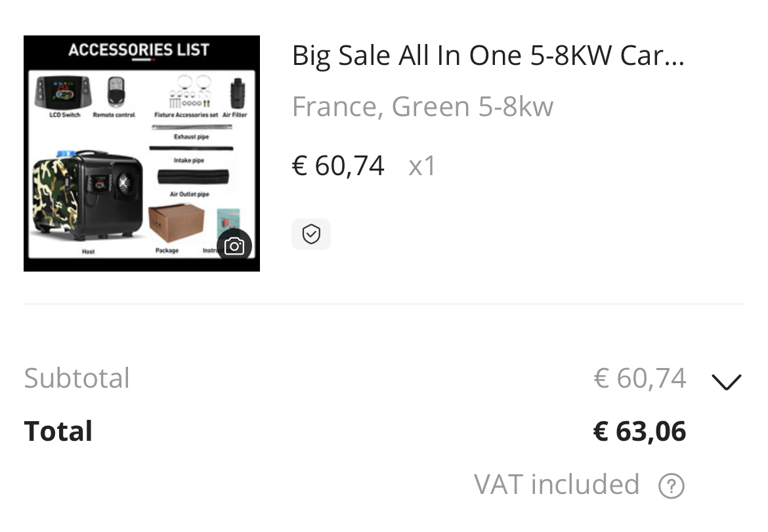Click the camouflage Host heater picture

pyautogui.click(x=87, y=196)
